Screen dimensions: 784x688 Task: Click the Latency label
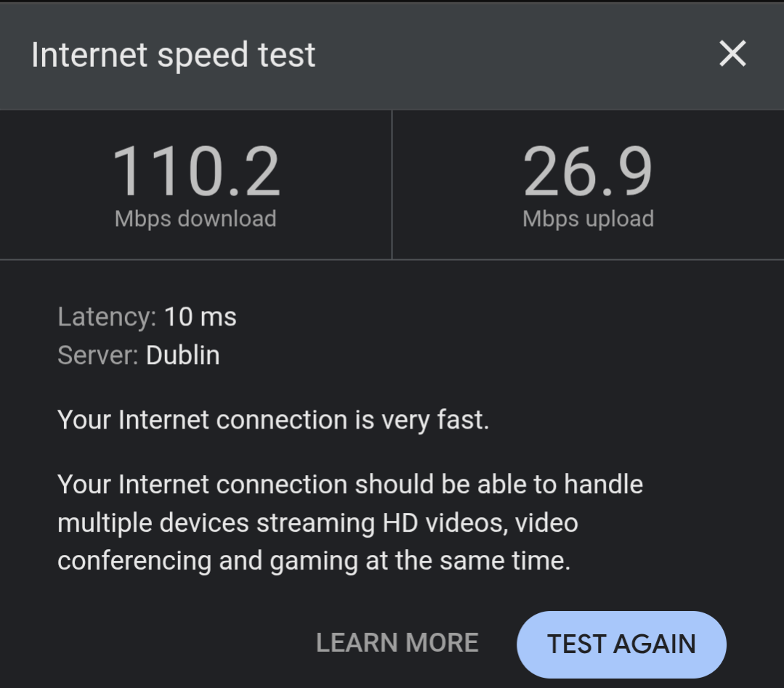(106, 317)
